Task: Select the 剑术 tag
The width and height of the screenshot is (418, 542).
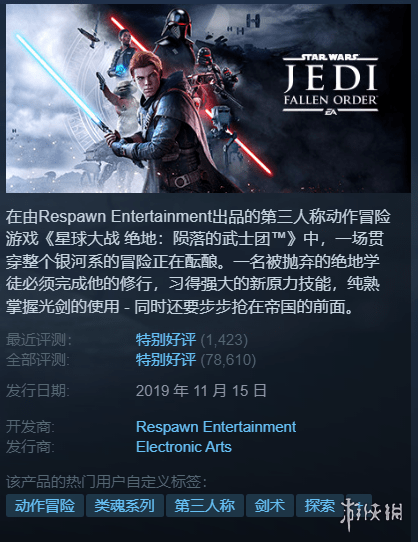Action: [x=270, y=506]
